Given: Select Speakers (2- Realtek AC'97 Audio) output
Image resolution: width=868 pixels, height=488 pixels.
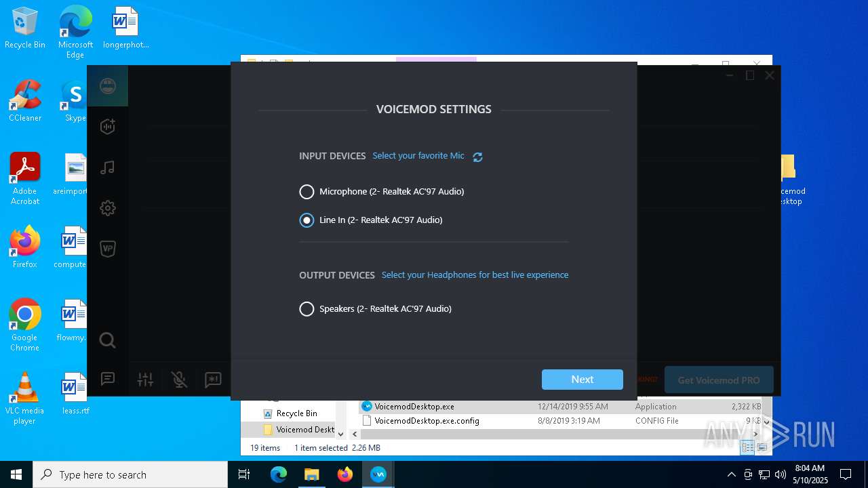Looking at the screenshot, I should [x=376, y=309].
